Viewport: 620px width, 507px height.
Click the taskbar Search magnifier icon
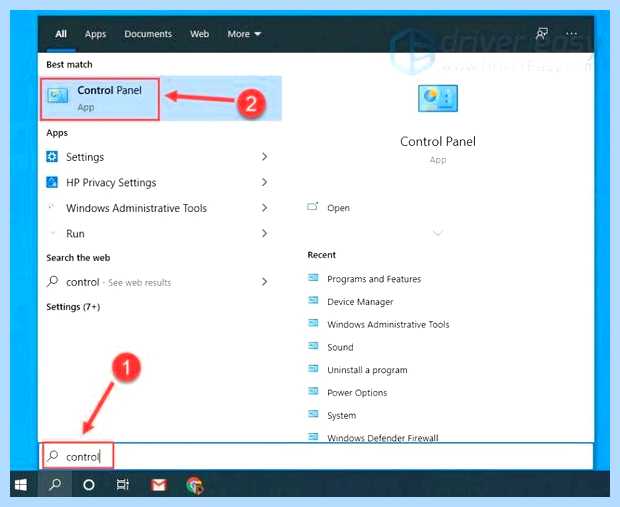coord(55,484)
